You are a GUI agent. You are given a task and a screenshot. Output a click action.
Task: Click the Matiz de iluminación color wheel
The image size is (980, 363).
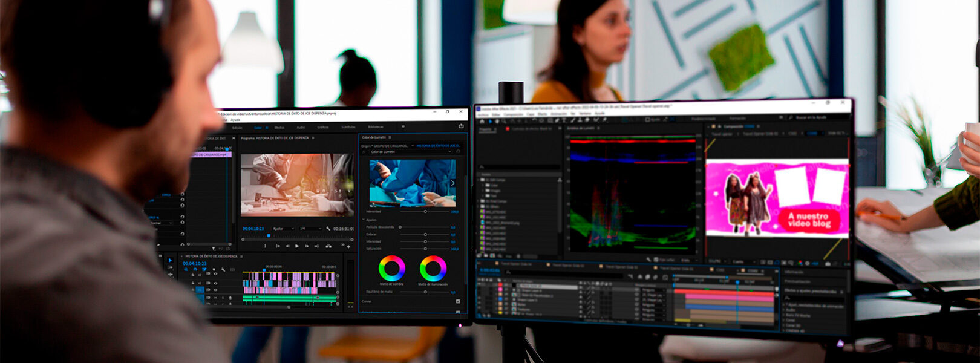point(433,268)
